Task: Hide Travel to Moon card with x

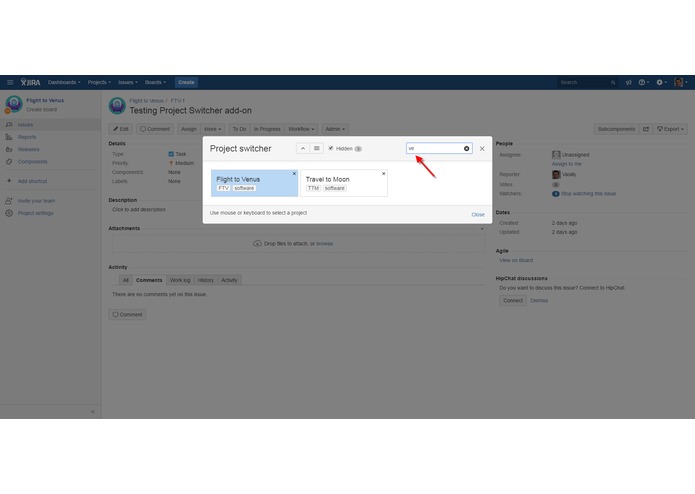Action: (383, 174)
